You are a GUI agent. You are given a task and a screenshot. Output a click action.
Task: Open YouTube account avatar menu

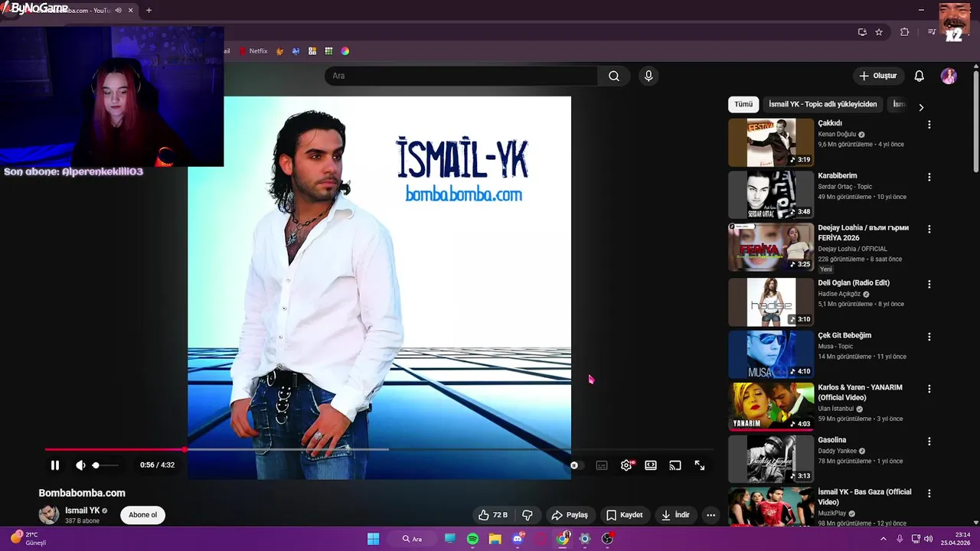(x=949, y=76)
